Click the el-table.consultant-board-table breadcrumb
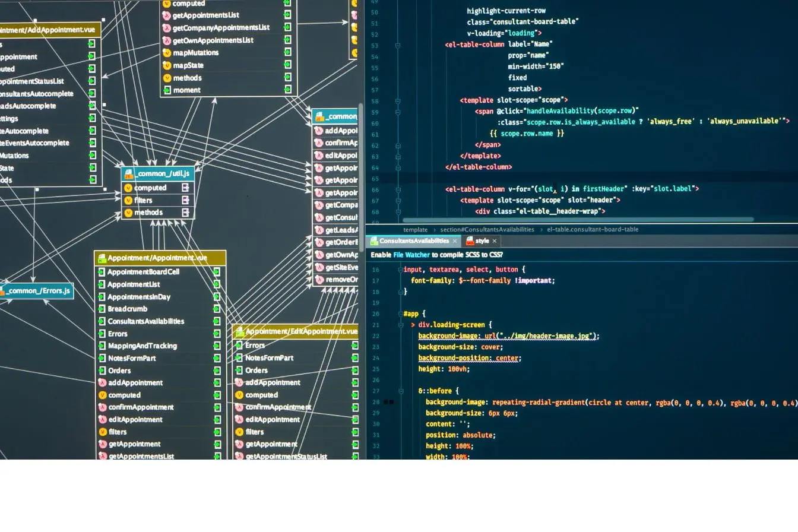Image resolution: width=798 pixels, height=532 pixels. pyautogui.click(x=594, y=229)
